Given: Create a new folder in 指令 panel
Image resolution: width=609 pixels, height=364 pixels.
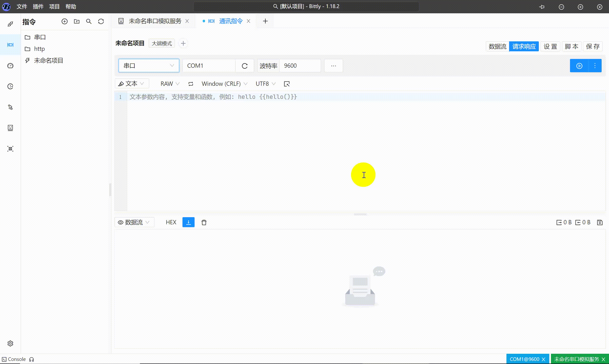Looking at the screenshot, I should [x=77, y=22].
